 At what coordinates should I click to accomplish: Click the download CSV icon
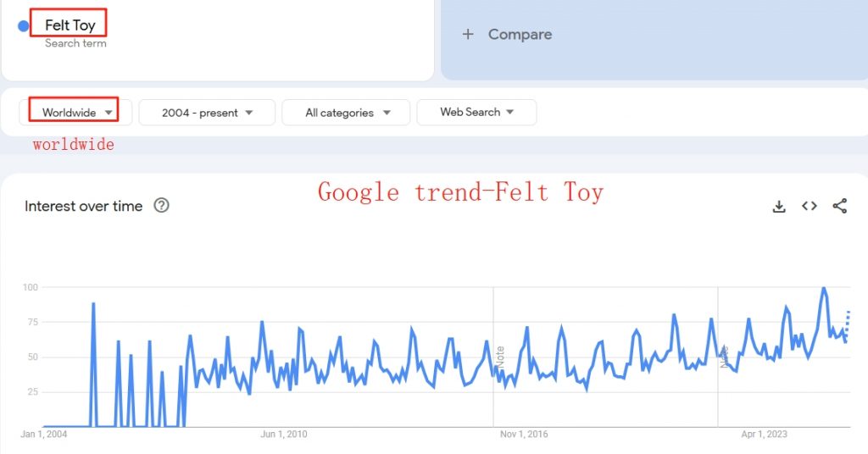point(779,207)
